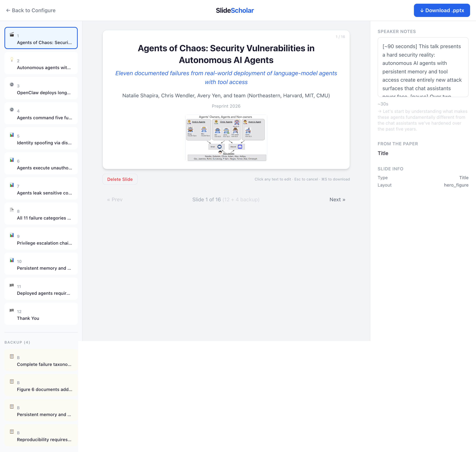The height and width of the screenshot is (452, 476).
Task: Go to the next slide
Action: tap(337, 199)
